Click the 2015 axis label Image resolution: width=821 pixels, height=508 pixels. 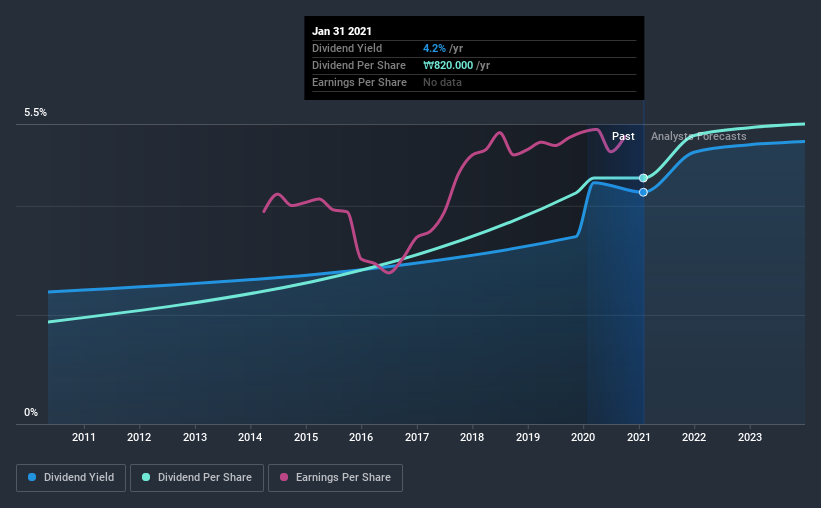(306, 437)
